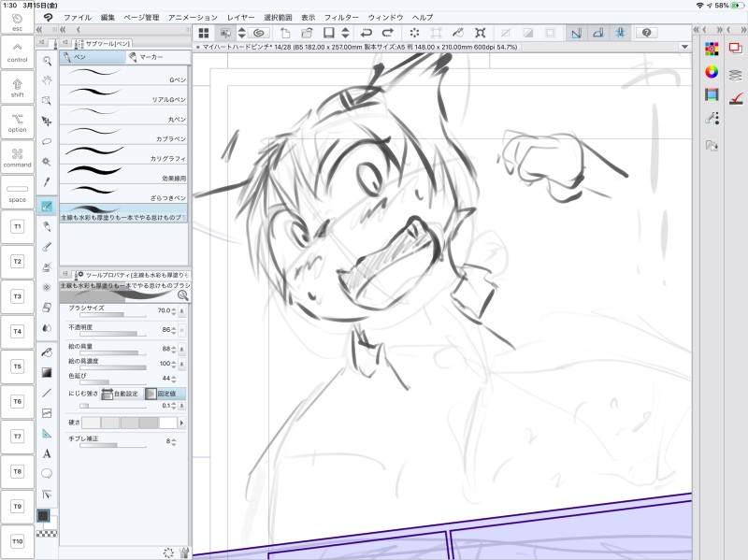The width and height of the screenshot is (748, 560).
Task: Click the ブラシサイズ slider
Action: pyautogui.click(x=113, y=315)
